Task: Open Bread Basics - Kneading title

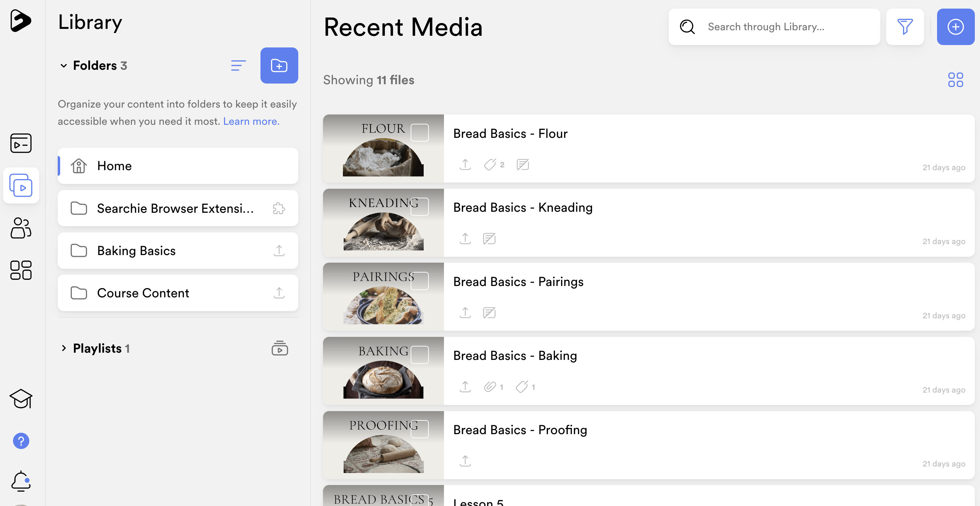Action: [523, 208]
